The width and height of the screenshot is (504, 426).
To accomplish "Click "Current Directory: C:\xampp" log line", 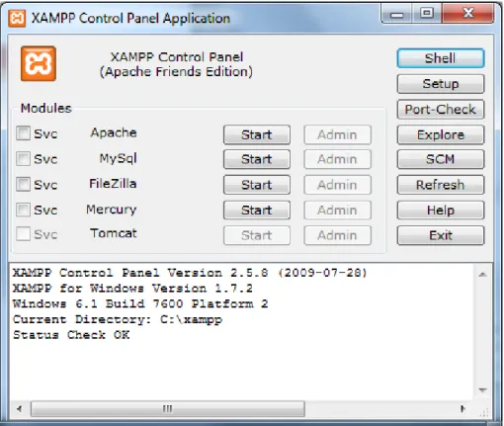I will click(118, 319).
